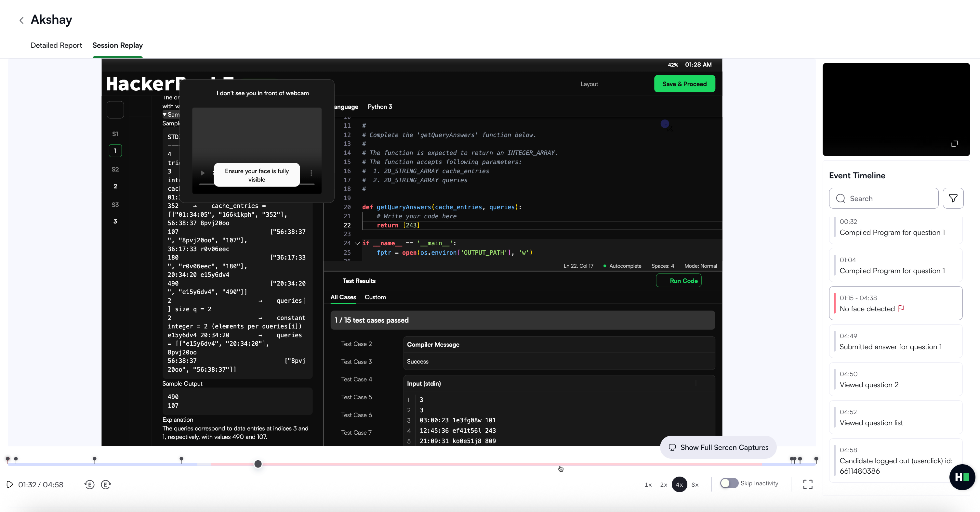
Task: Click the rewind replay icon
Action: [89, 484]
